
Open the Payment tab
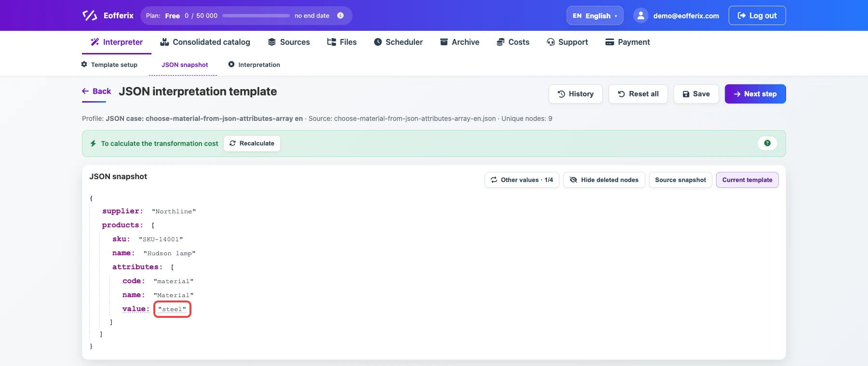[x=627, y=42]
